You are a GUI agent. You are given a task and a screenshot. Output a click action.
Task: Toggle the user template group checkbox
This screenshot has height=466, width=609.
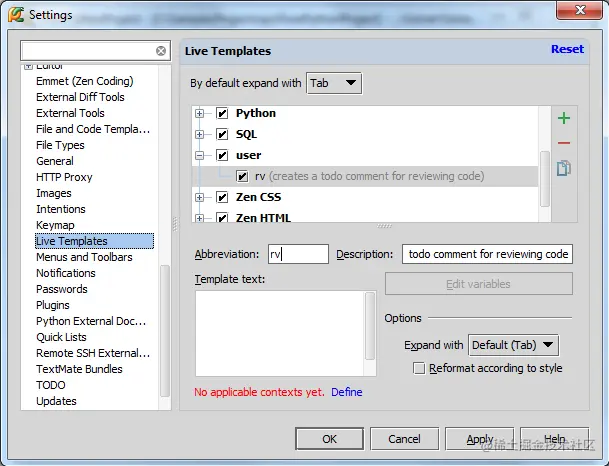point(222,155)
